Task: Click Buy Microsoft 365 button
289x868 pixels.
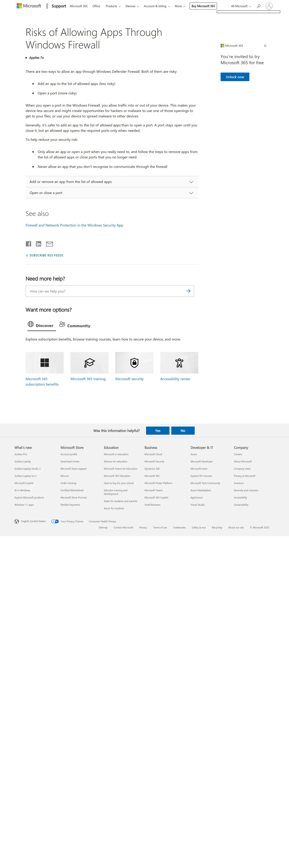Action: 203,6
